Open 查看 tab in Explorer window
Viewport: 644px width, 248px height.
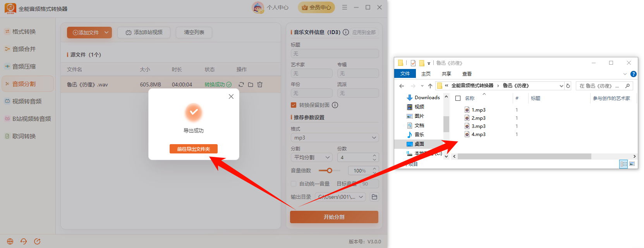[467, 74]
